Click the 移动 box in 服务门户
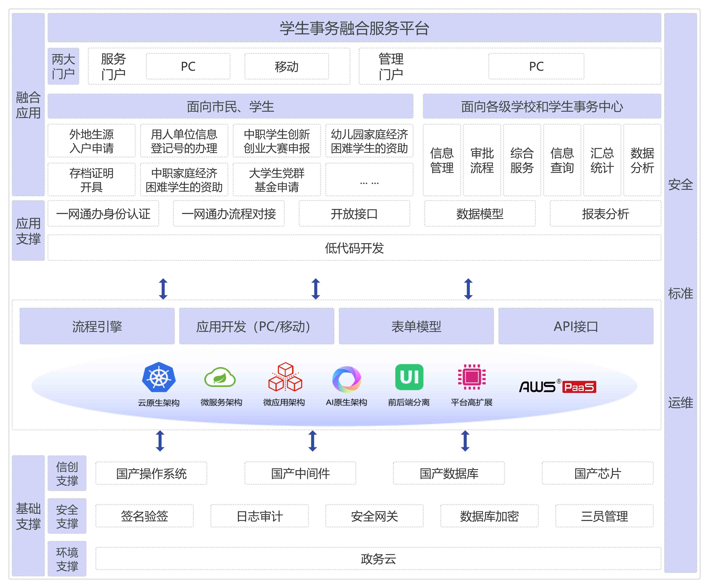709x588 pixels. tap(286, 66)
